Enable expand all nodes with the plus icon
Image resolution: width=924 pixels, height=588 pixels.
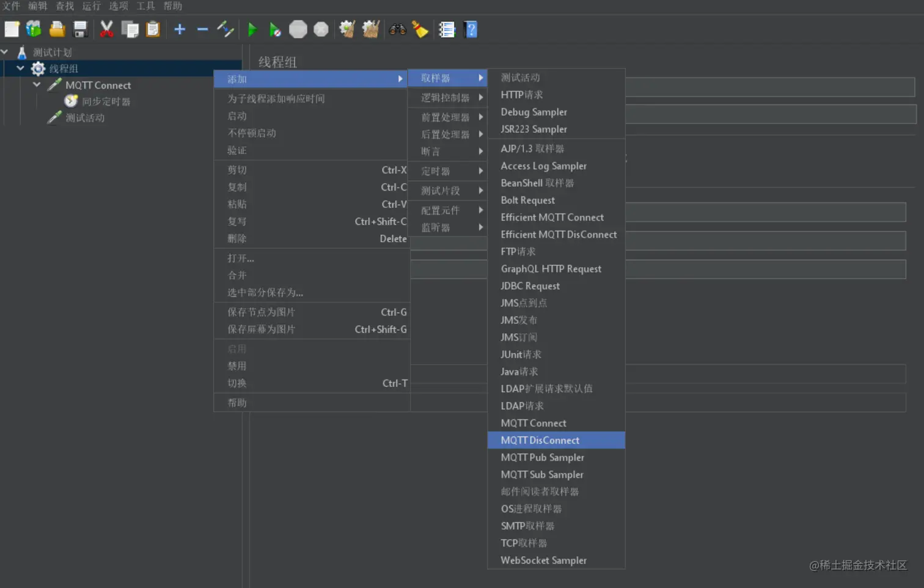point(179,29)
